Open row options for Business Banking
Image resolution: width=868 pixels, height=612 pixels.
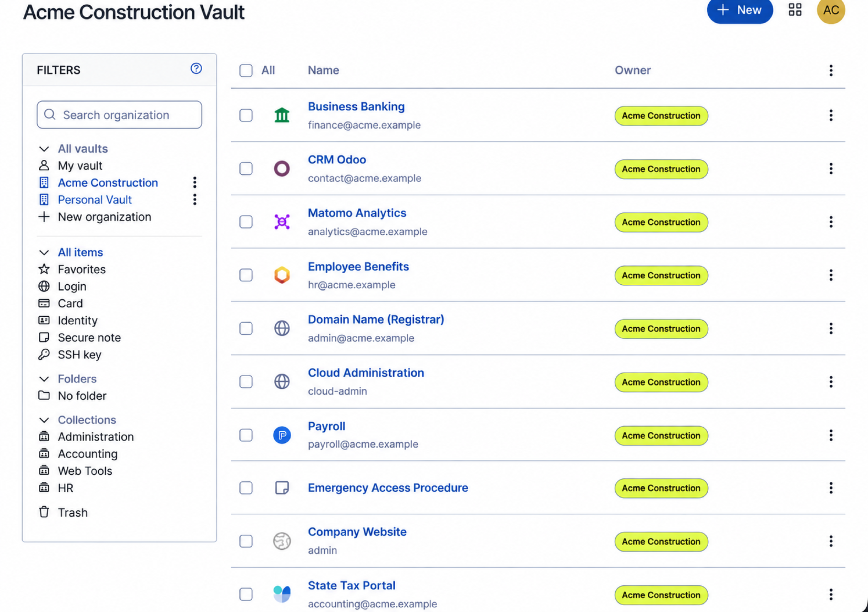coord(831,115)
